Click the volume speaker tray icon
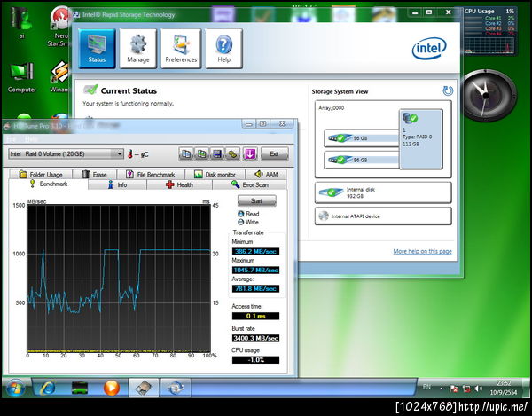The height and width of the screenshot is (416, 532). [x=478, y=389]
